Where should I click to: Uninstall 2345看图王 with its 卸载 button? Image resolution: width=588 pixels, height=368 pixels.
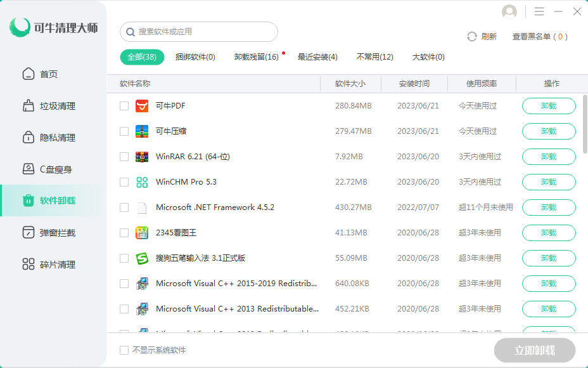(549, 233)
